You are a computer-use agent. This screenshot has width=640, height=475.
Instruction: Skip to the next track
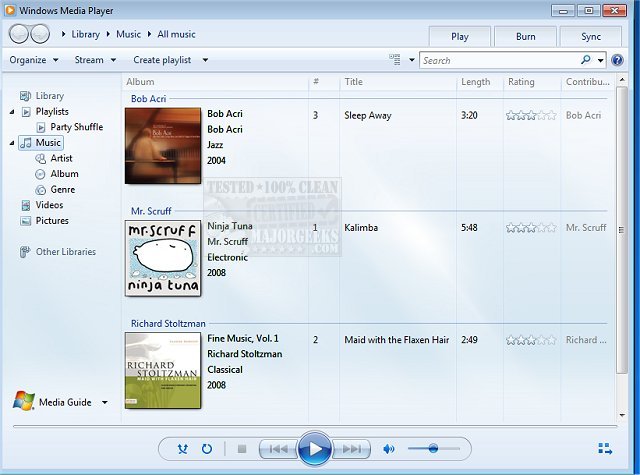(x=351, y=449)
